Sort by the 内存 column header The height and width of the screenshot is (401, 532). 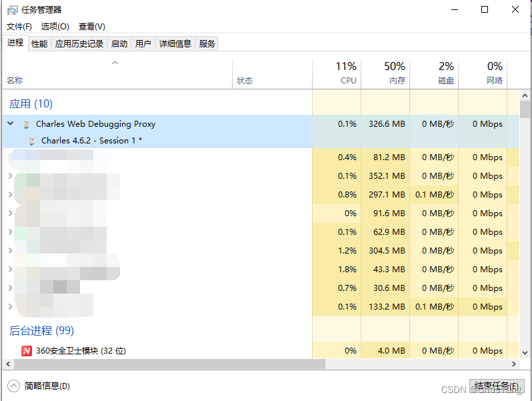pos(385,75)
